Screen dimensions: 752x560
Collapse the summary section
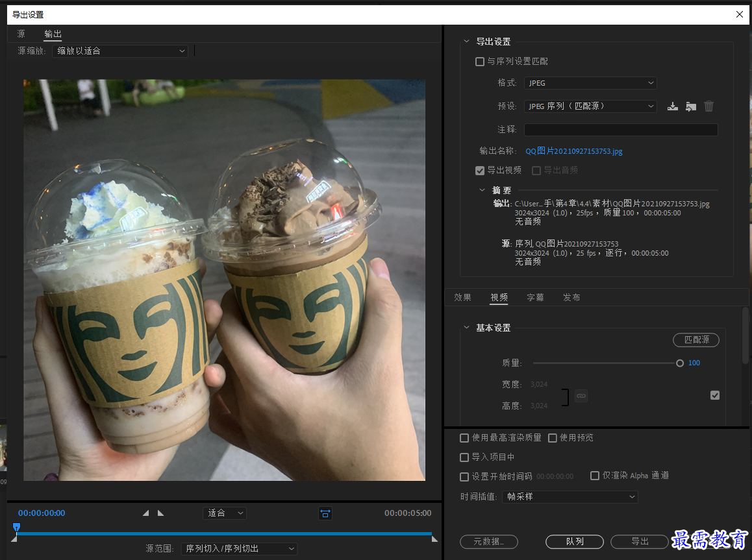[x=482, y=190]
